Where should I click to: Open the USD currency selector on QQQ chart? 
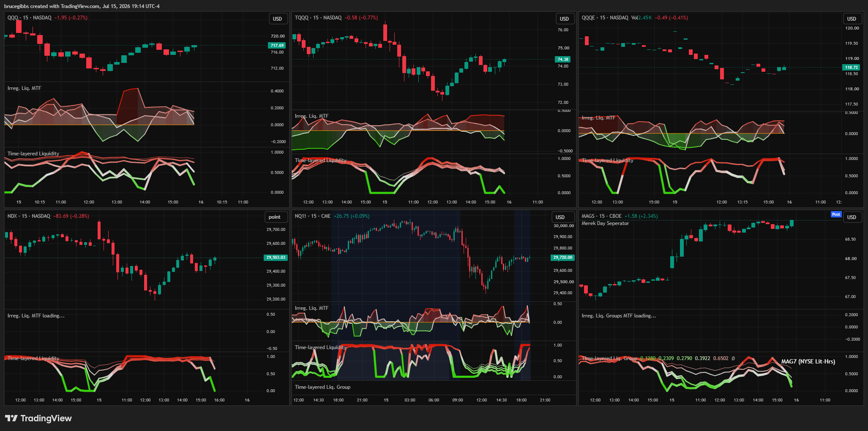pyautogui.click(x=277, y=19)
